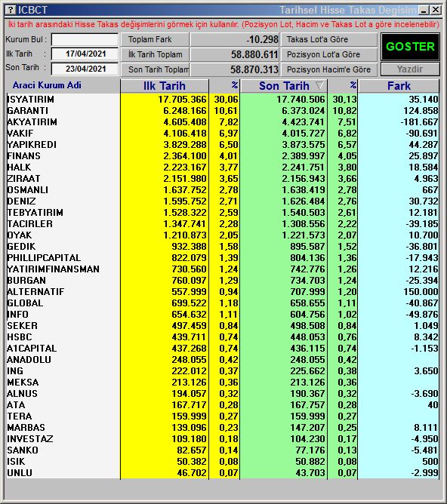Select the BURGAN row
This screenshot has width=447, height=504.
223,280
